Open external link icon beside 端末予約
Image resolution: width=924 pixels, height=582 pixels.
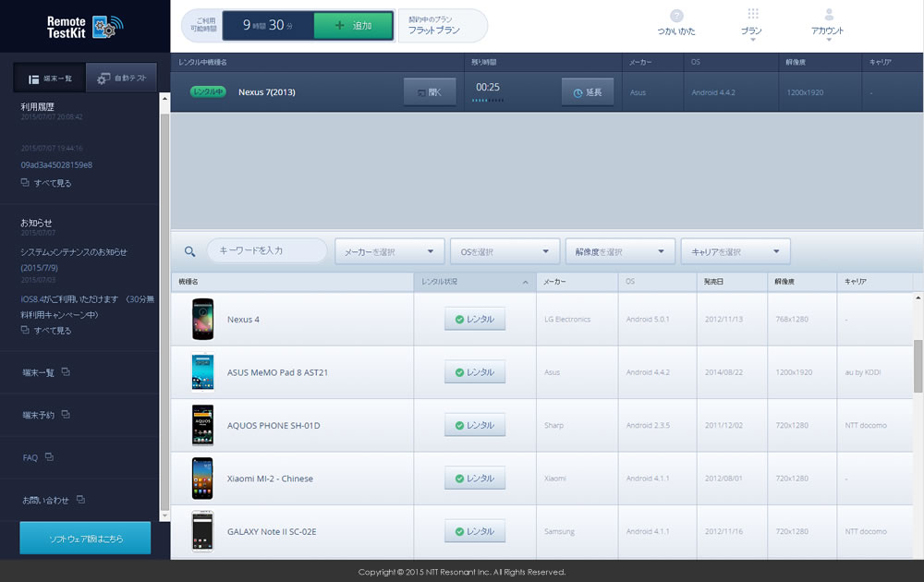66,415
